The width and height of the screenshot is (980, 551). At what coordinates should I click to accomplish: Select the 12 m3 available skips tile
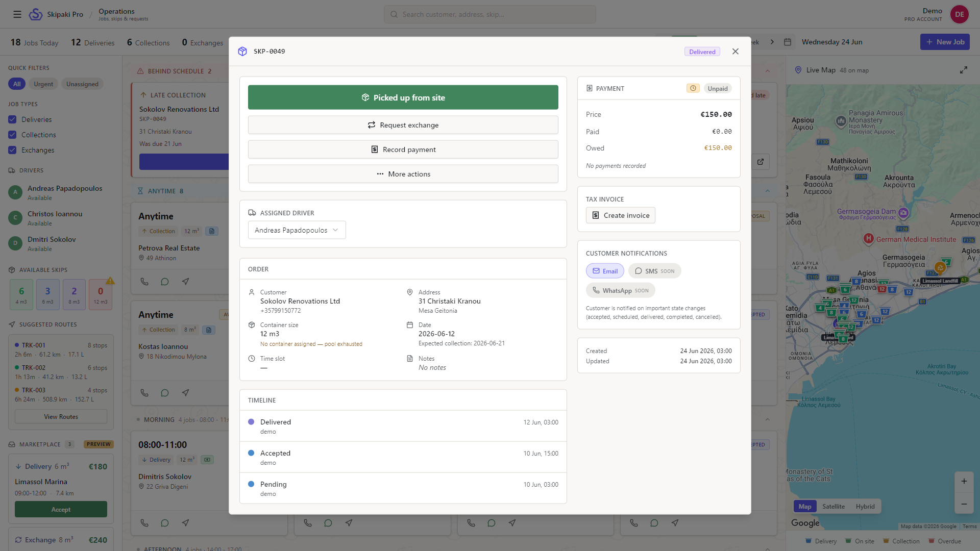(x=101, y=295)
